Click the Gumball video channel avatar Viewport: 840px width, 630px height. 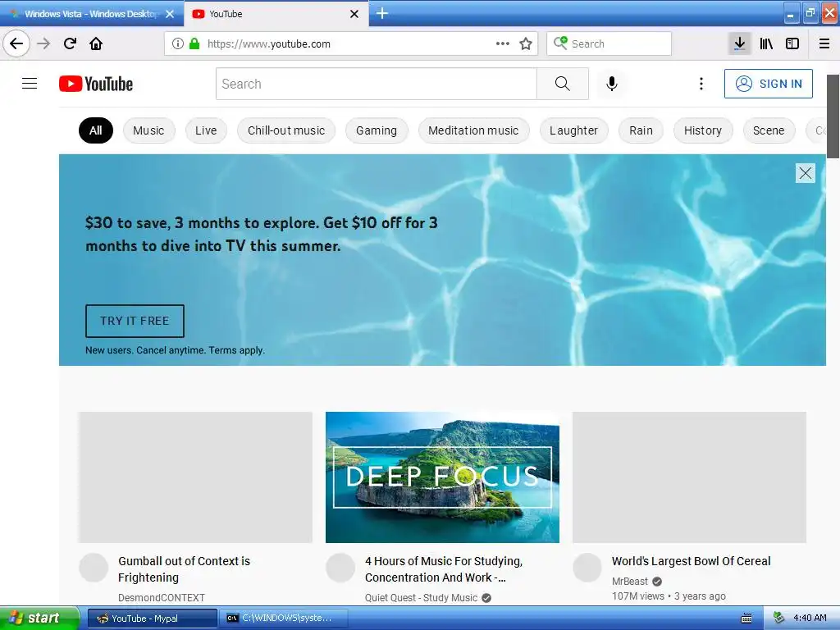[x=94, y=568]
